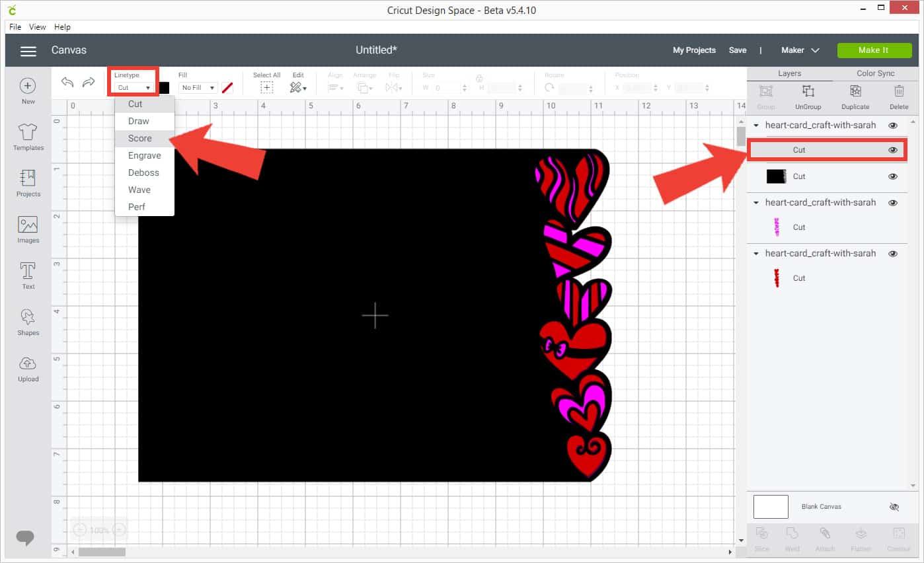The height and width of the screenshot is (563, 924).
Task: Open the Flip dropdown
Action: pyautogui.click(x=394, y=87)
